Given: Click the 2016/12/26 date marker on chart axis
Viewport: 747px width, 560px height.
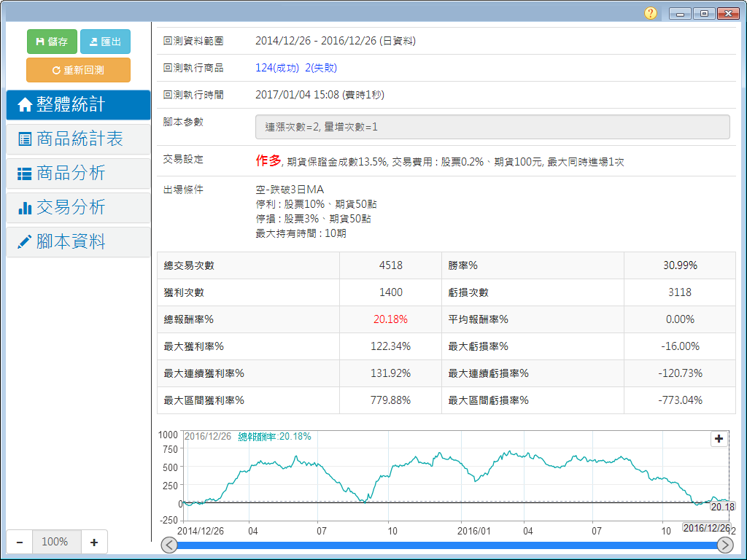Looking at the screenshot, I should (x=706, y=528).
